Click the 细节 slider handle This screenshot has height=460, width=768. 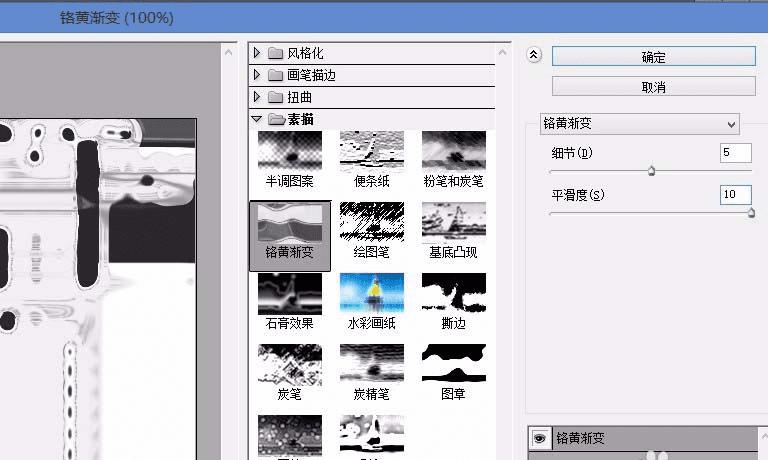tap(651, 171)
